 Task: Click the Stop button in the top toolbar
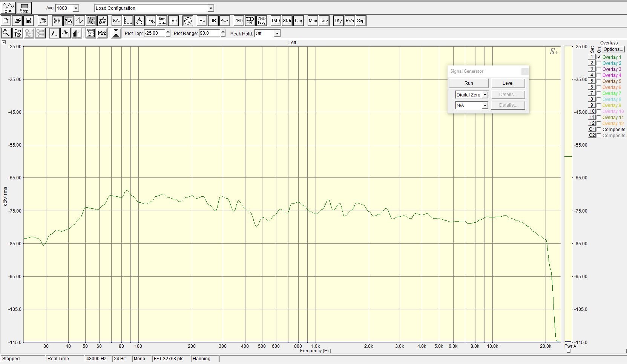click(24, 8)
